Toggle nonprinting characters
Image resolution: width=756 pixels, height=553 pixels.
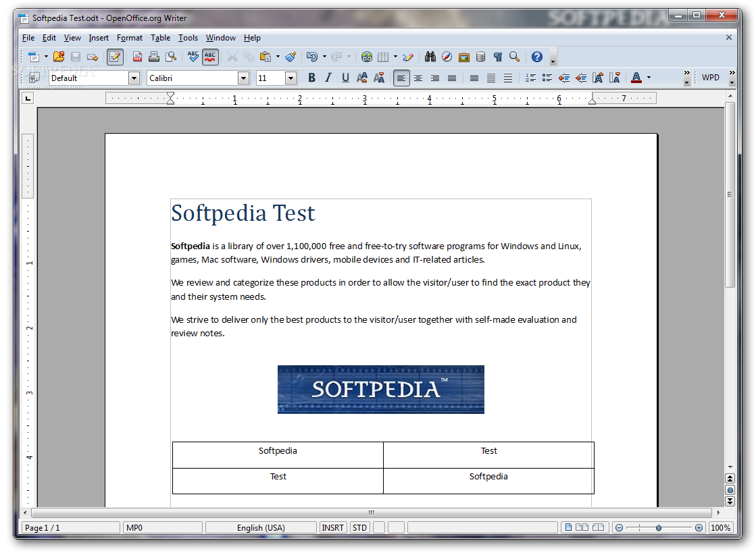click(x=497, y=57)
